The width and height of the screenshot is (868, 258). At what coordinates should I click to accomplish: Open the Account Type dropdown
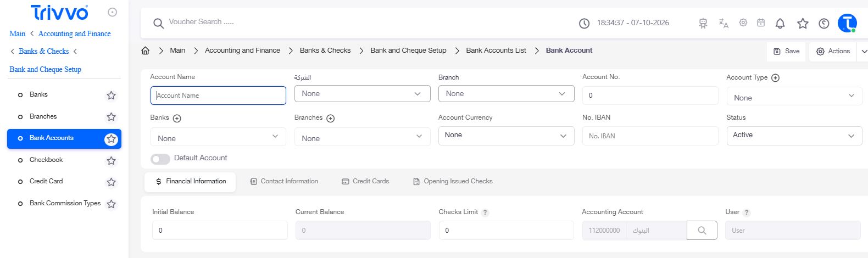coord(794,97)
